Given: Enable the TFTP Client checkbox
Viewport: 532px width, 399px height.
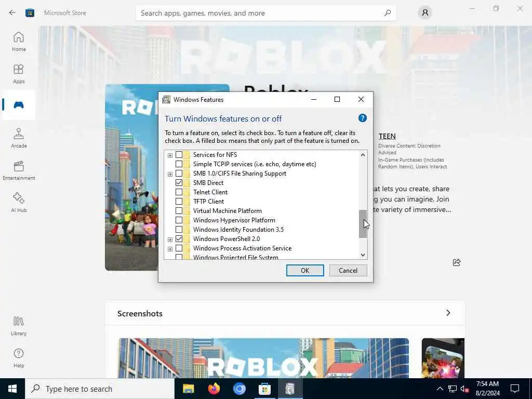Looking at the screenshot, I should [179, 202].
